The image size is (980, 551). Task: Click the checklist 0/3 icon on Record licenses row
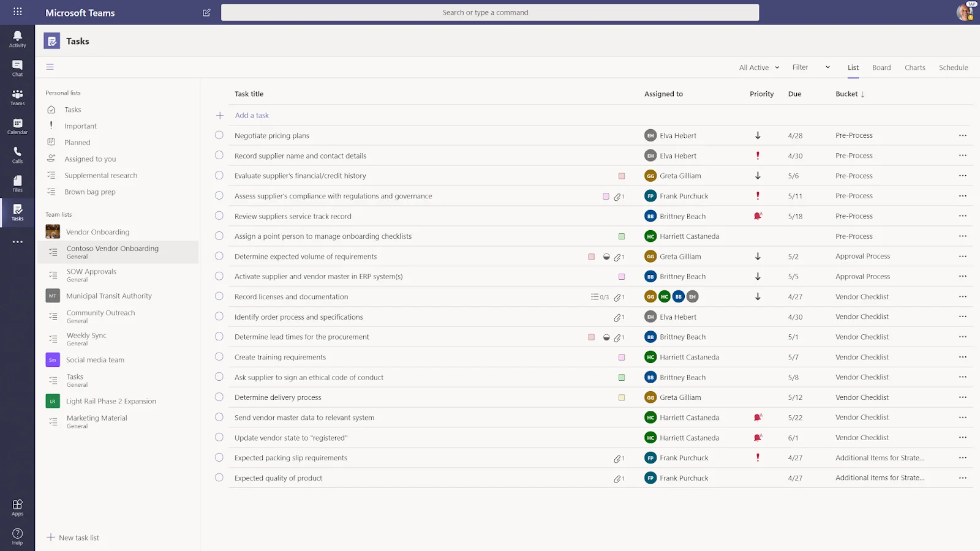[600, 297]
